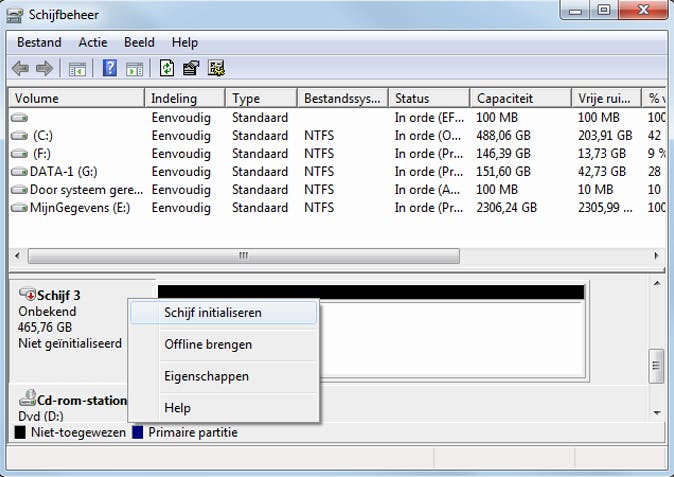Click the 465,76 GB disk size text
This screenshot has height=477, width=674.
pos(45,327)
